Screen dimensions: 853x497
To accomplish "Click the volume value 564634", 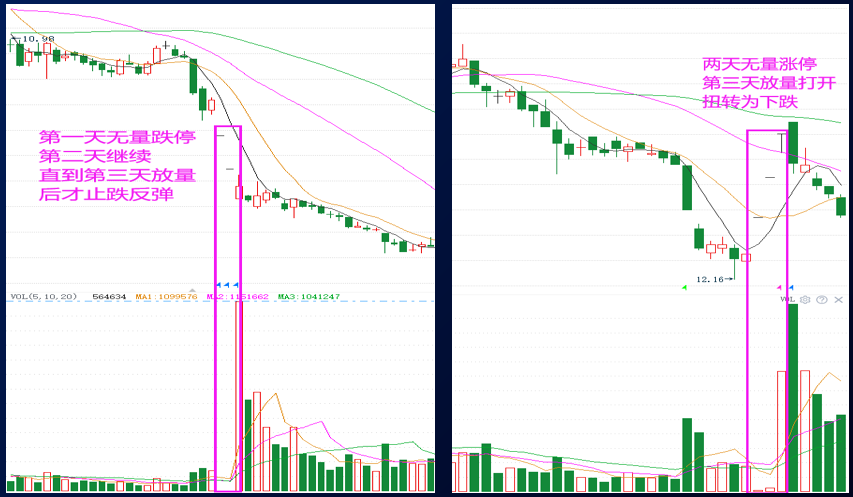I will (x=109, y=297).
